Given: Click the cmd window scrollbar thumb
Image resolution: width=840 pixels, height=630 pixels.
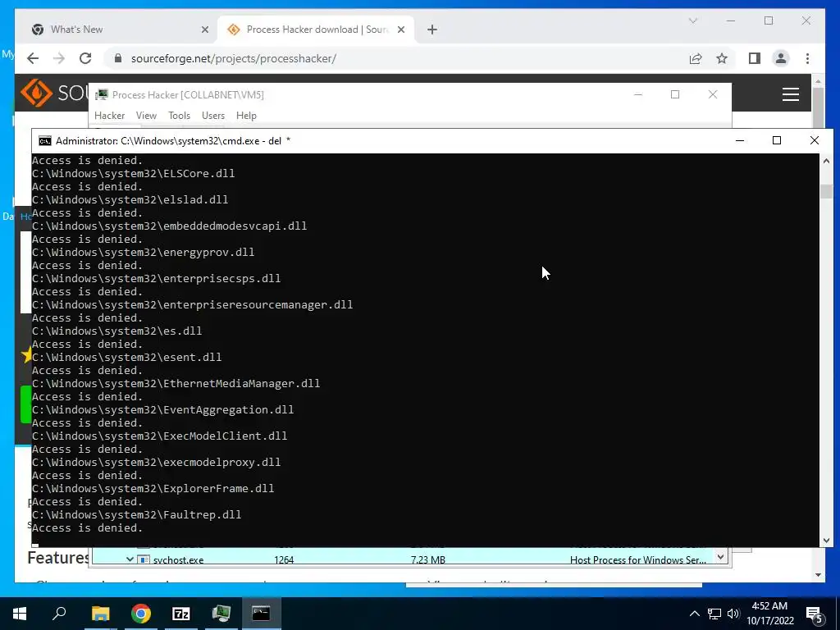Looking at the screenshot, I should pyautogui.click(x=826, y=191).
